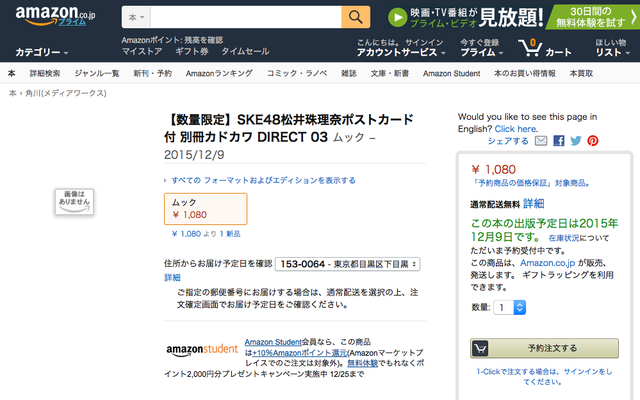
Task: Click +10%Amazonポイント還元 link
Action: click(x=300, y=353)
